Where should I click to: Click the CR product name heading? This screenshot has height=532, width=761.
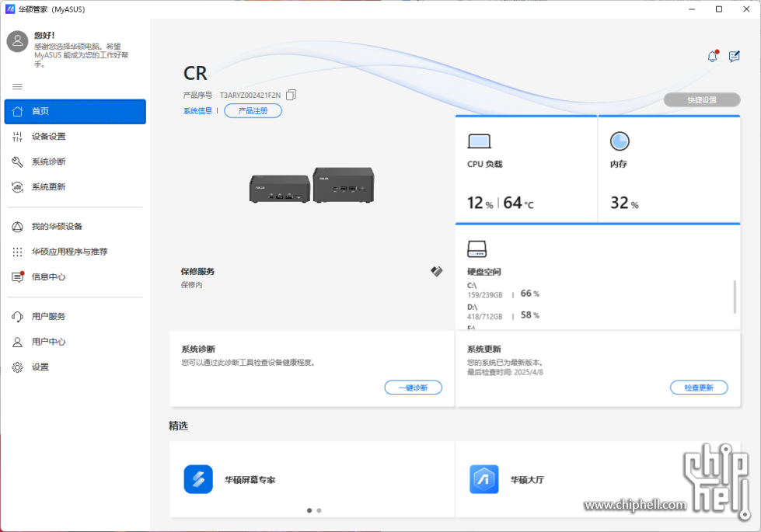pos(195,73)
